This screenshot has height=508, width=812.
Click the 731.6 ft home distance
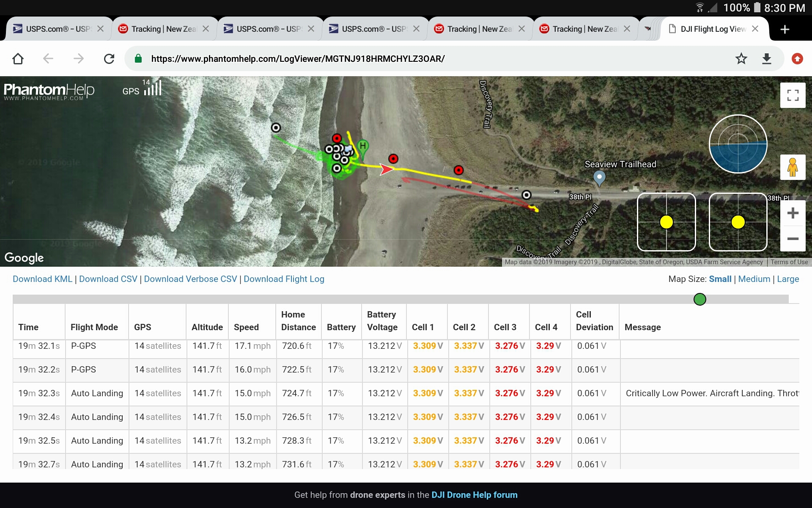point(297,464)
